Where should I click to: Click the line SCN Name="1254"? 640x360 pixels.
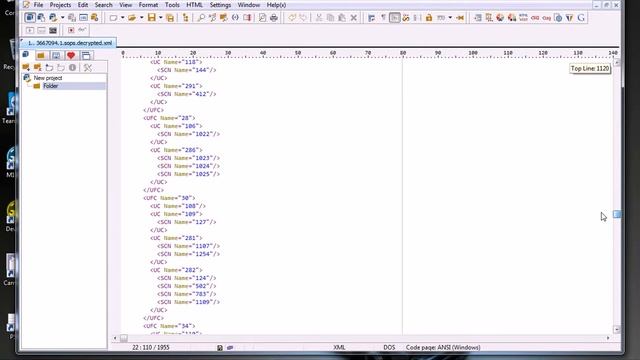(189, 254)
